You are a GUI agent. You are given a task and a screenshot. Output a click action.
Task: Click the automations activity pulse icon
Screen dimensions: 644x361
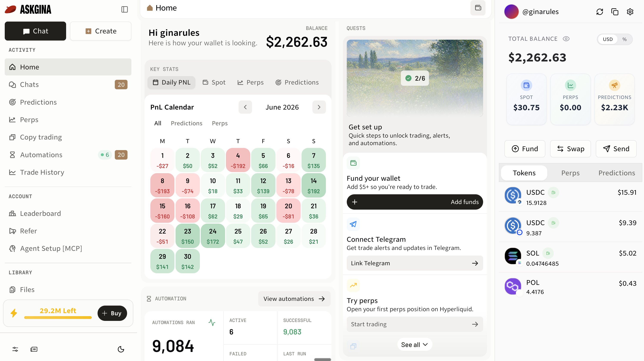[x=212, y=322]
